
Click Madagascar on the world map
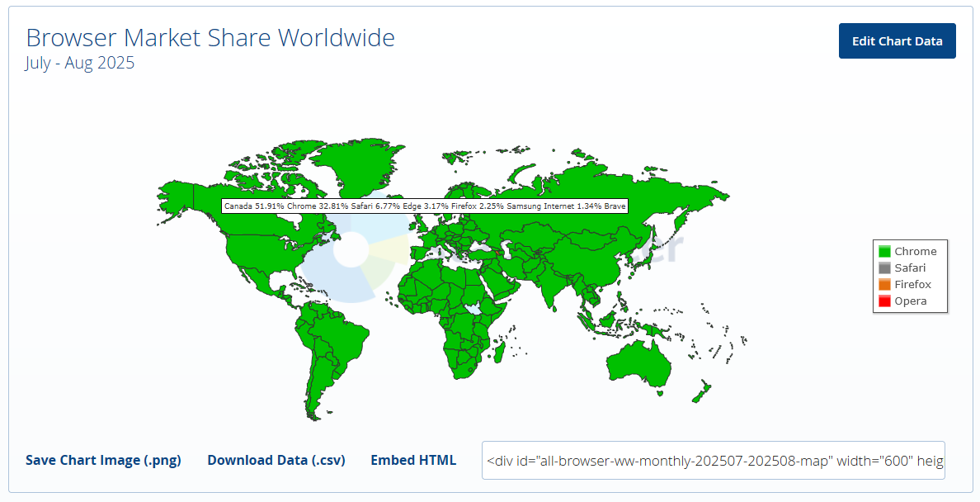pyautogui.click(x=499, y=352)
